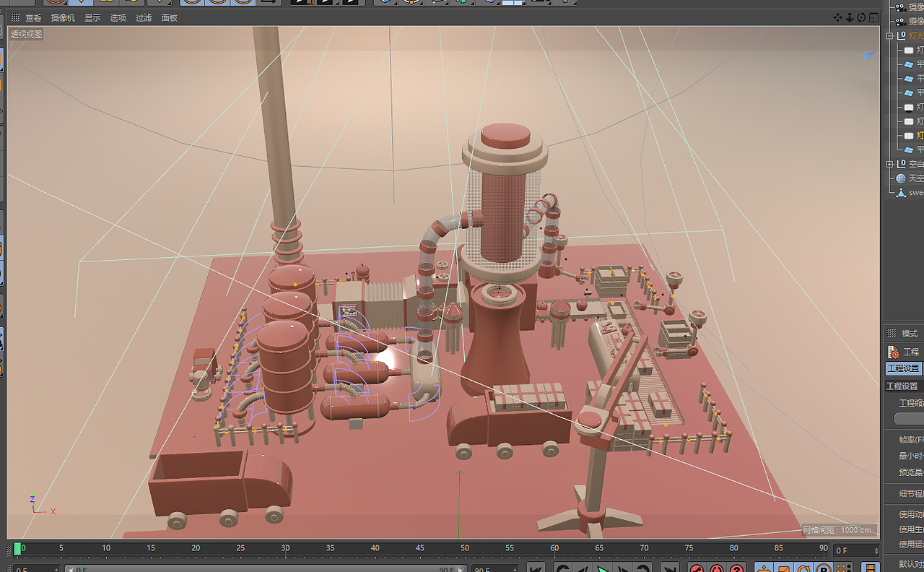The width and height of the screenshot is (924, 572).
Task: Toggle rotation keyframe recording (circular arrow icon)
Action: [x=803, y=569]
